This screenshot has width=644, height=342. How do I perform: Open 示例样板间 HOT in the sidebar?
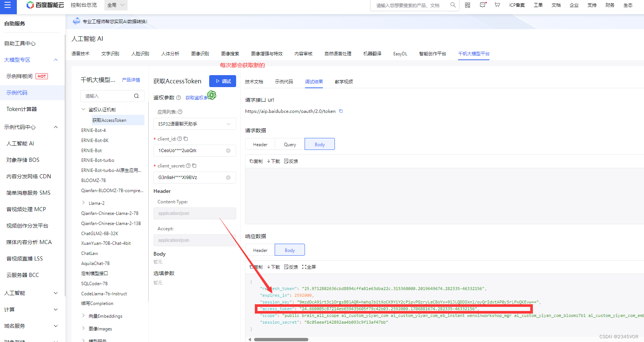[x=27, y=76]
